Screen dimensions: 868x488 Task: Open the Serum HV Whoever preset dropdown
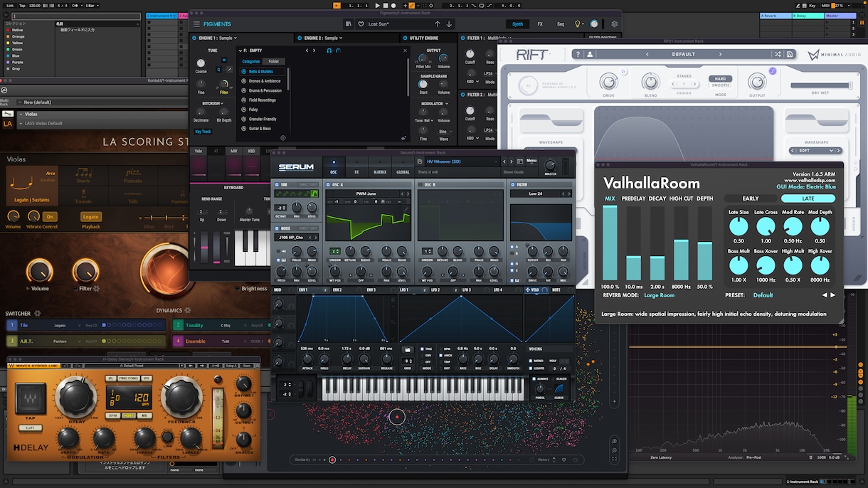461,161
